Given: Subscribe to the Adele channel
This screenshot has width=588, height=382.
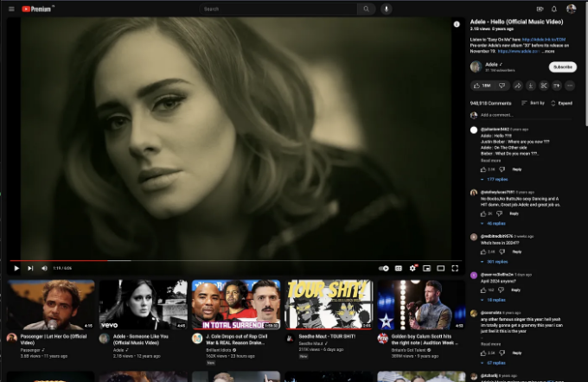Looking at the screenshot, I should point(563,67).
